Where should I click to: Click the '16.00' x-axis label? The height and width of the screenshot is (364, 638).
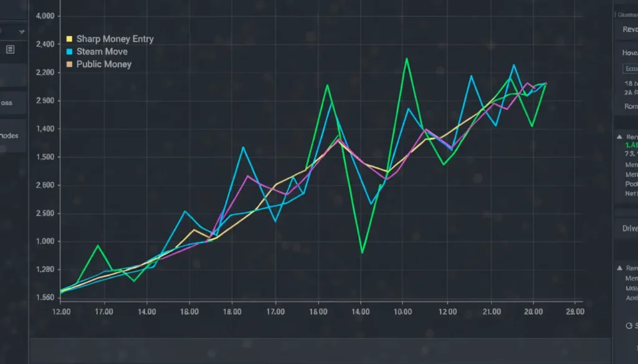click(189, 312)
